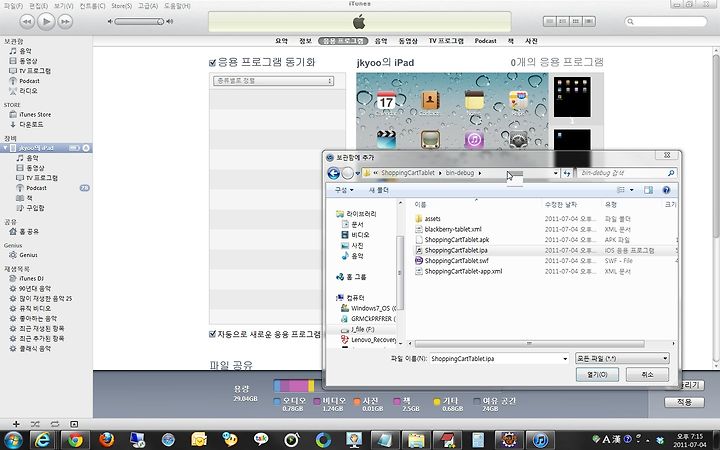The height and width of the screenshot is (450, 720).
Task: Click the previous track button
Action: point(27,22)
